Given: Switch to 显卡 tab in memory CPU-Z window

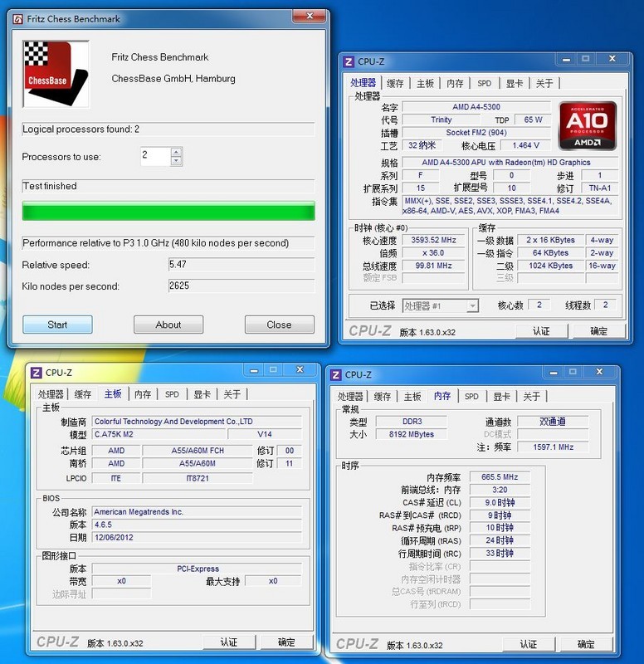Looking at the screenshot, I should (502, 397).
